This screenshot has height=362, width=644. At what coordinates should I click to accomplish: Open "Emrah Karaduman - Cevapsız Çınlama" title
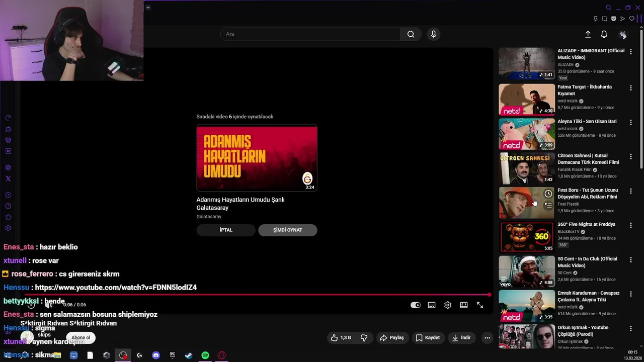pyautogui.click(x=588, y=296)
